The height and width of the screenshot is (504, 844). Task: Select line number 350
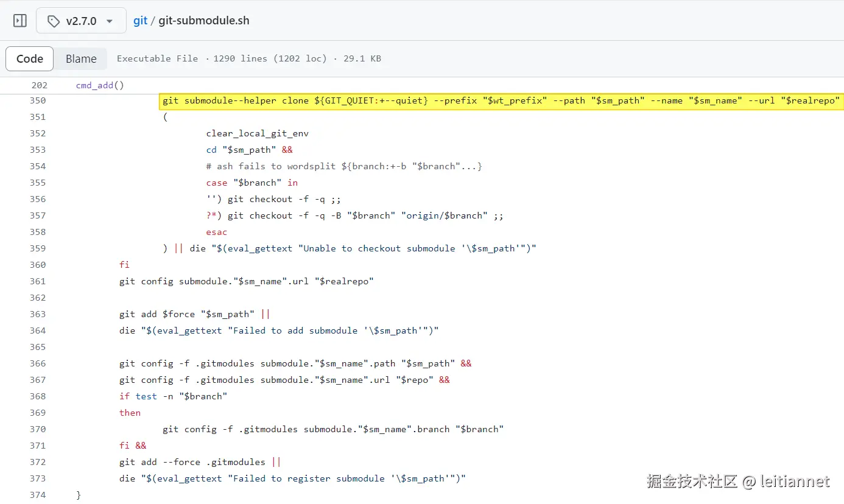(x=38, y=100)
